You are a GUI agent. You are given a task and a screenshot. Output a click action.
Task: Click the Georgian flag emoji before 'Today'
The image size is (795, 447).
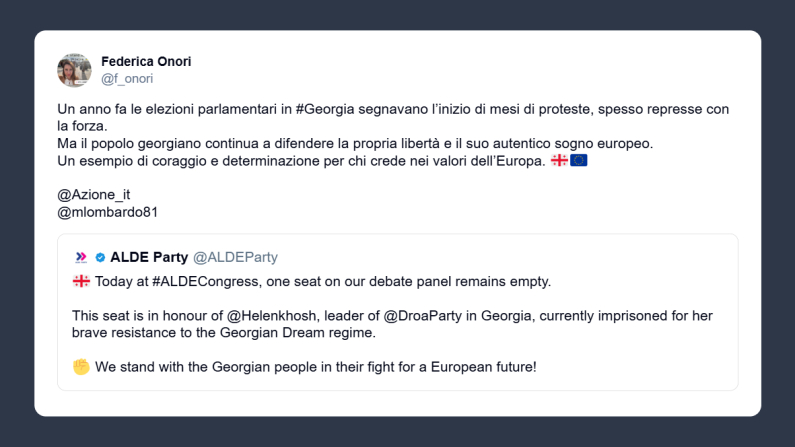coord(81,281)
